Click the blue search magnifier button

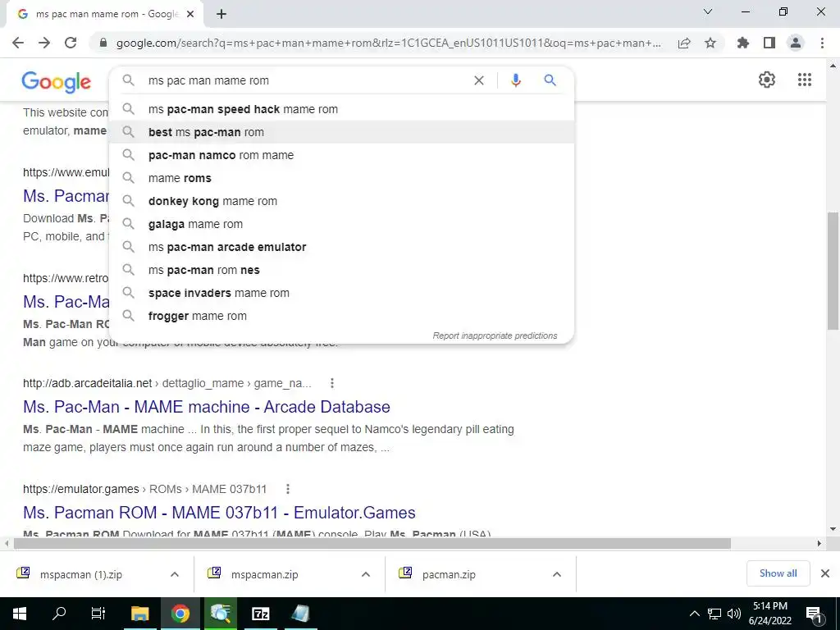click(550, 80)
